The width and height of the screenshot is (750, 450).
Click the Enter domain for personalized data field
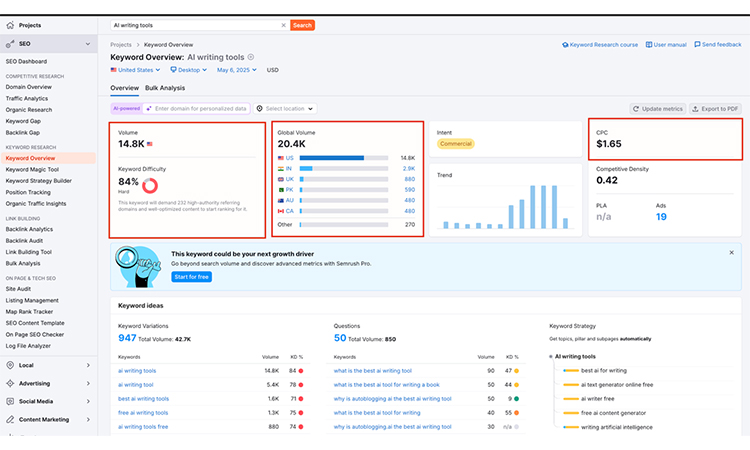197,109
